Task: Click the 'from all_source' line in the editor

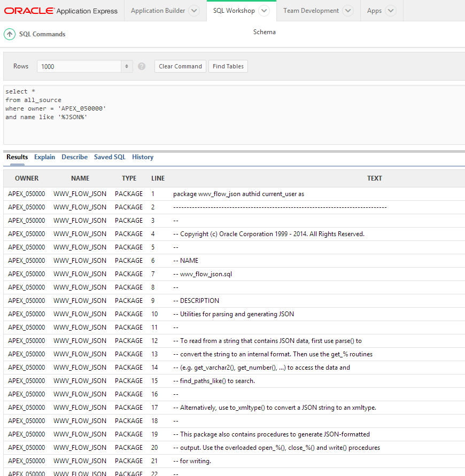Action: [x=33, y=100]
